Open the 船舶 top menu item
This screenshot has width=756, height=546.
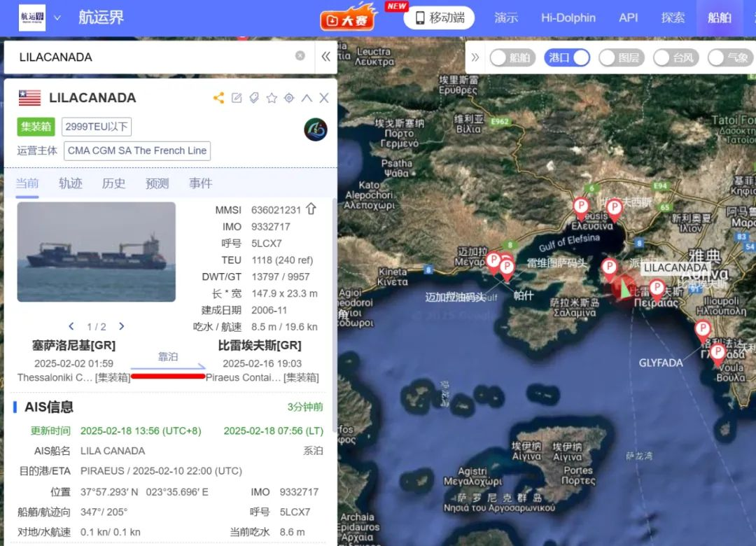(720, 17)
